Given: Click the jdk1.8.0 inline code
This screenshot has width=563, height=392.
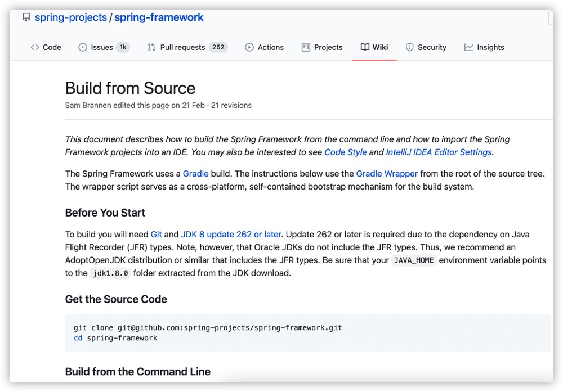Looking at the screenshot, I should coord(110,273).
